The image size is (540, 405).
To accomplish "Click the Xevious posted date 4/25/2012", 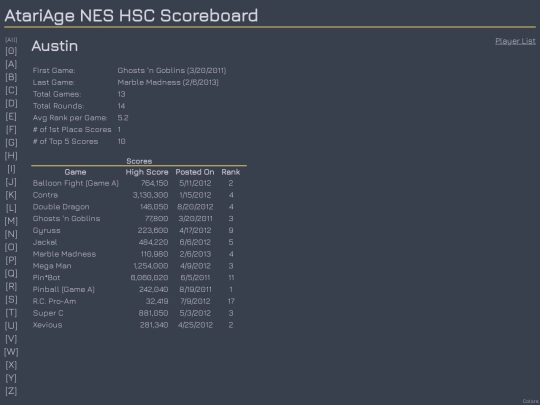I will click(195, 325).
